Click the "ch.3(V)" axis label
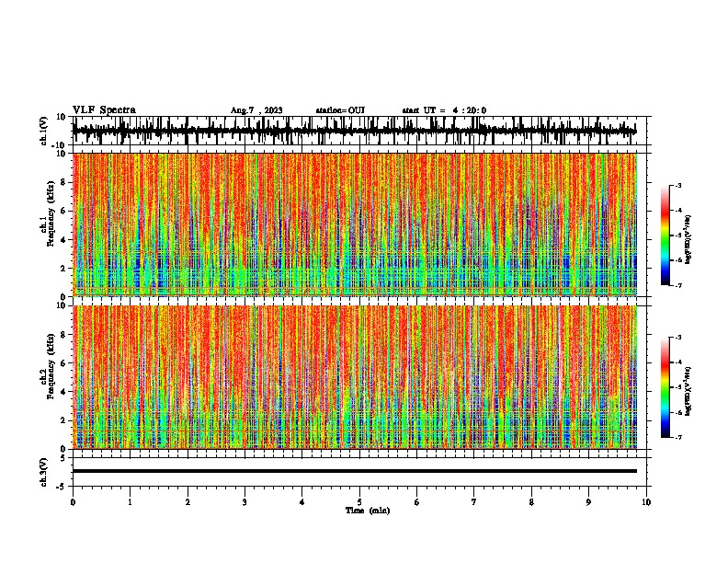This screenshot has width=728, height=563. tap(44, 472)
